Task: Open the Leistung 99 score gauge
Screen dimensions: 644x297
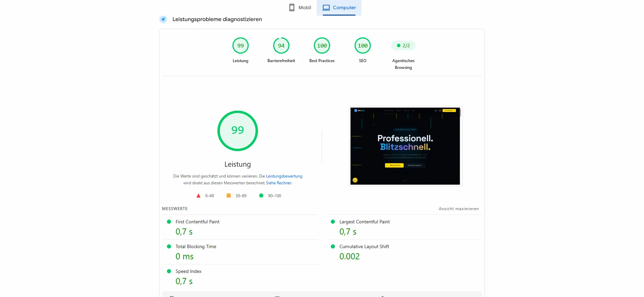Action: pos(241,45)
